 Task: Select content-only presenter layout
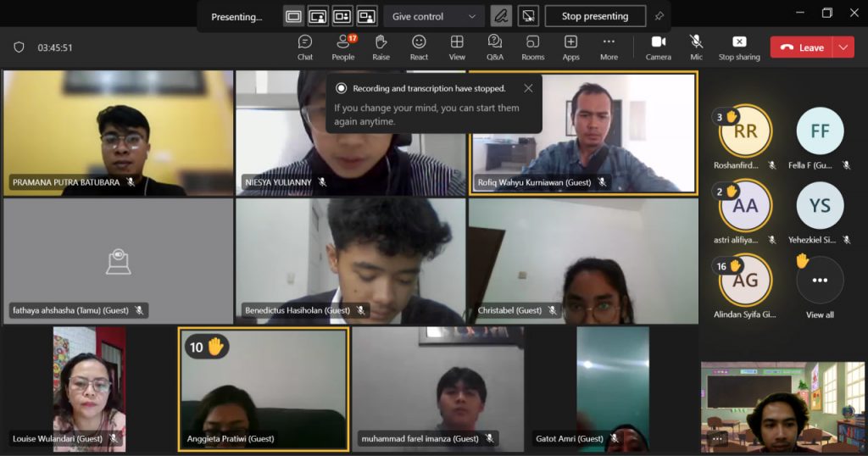tap(293, 17)
